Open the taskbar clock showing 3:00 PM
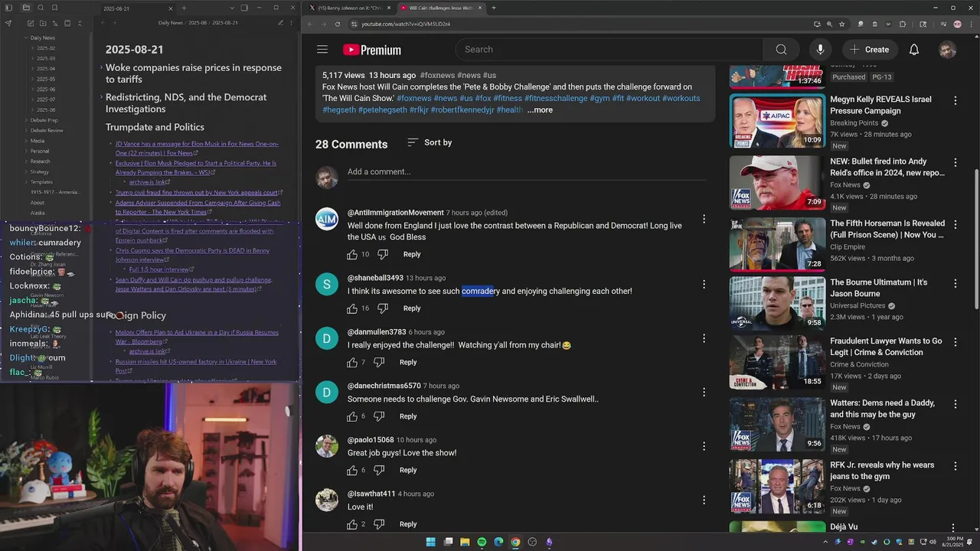Image resolution: width=980 pixels, height=551 pixels. coord(955,542)
